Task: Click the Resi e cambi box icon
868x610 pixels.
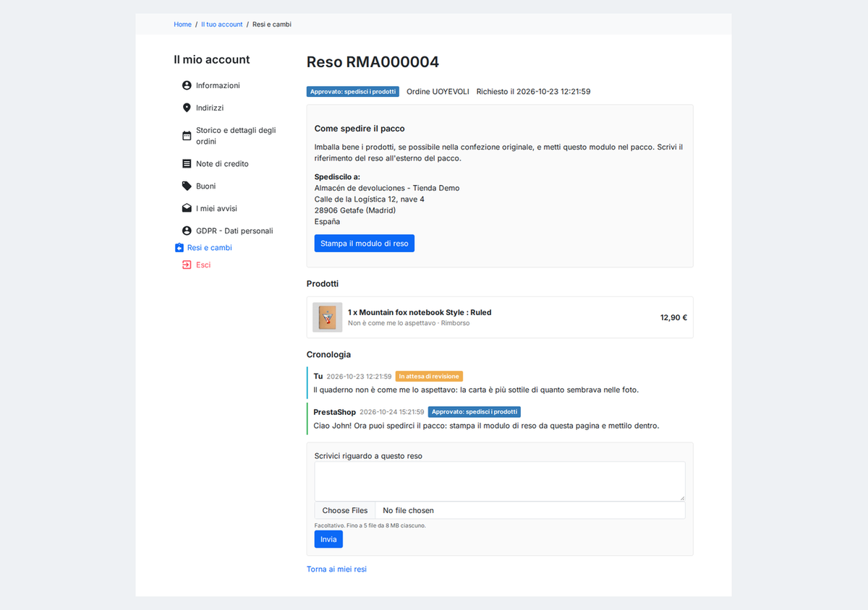Action: click(x=179, y=248)
